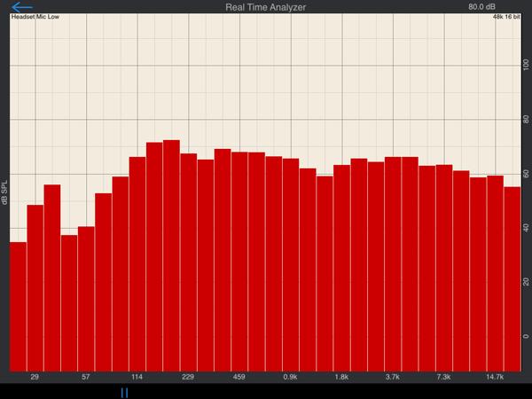This screenshot has height=399, width=532.
Task: Click the 60 dB scale value
Action: coord(526,174)
